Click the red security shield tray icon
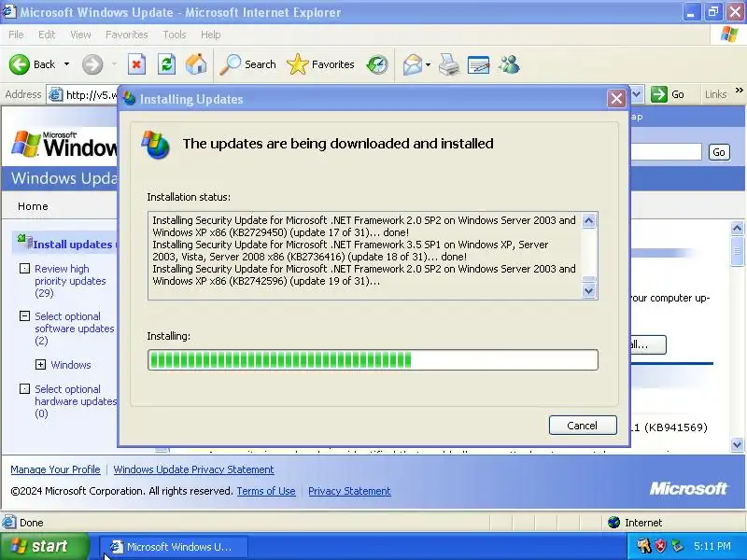This screenshot has width=747, height=560. coord(660,546)
